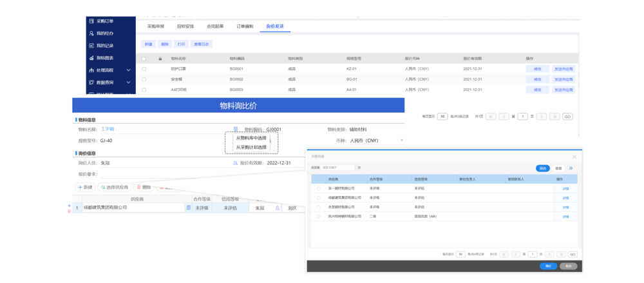Check the box for 防护口罩 row
The height and width of the screenshot is (283, 644).
pyautogui.click(x=144, y=68)
